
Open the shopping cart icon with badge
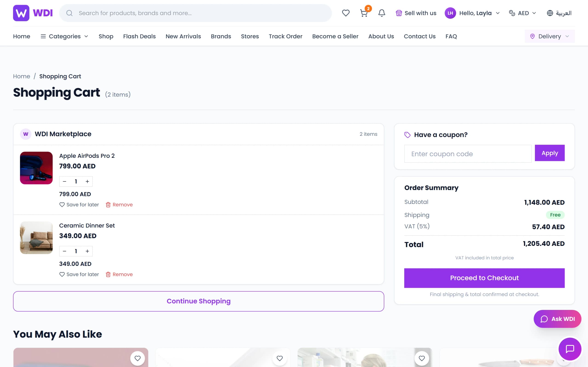[364, 13]
